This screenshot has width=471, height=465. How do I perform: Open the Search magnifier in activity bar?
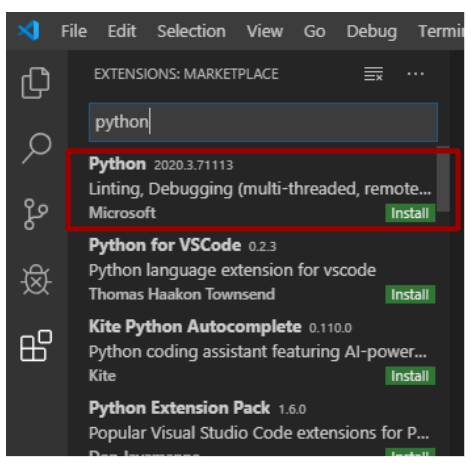click(37, 148)
